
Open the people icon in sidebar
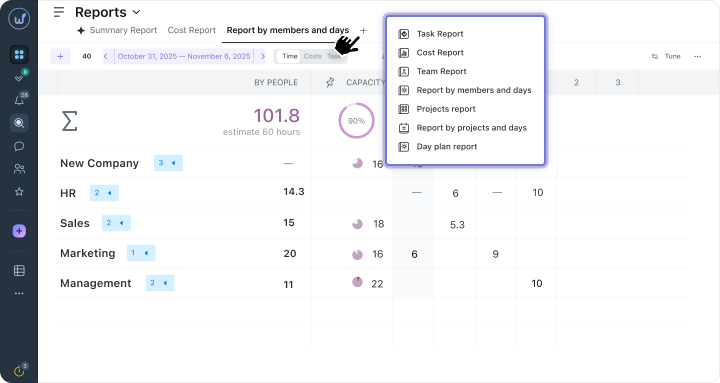(19, 169)
